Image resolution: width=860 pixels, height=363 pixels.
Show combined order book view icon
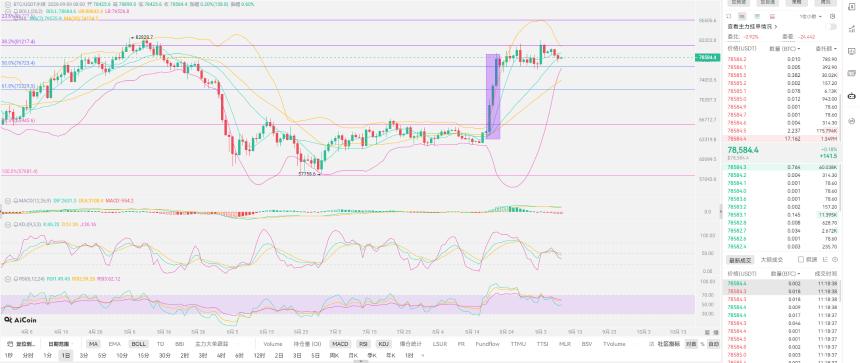(x=742, y=17)
